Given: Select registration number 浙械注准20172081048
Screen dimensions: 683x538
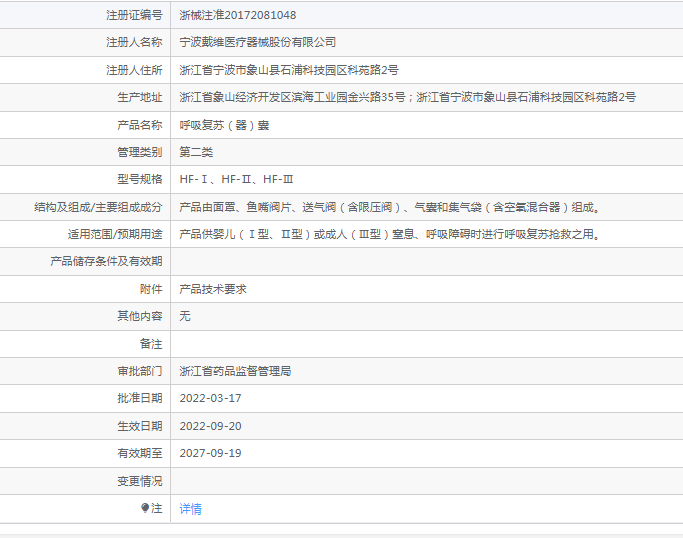Looking at the screenshot, I should click(238, 15).
